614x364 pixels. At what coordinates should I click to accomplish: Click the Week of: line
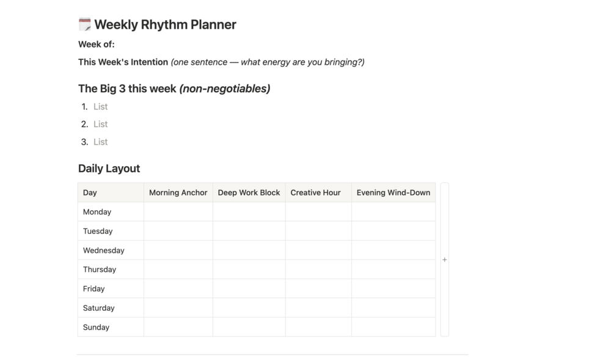[97, 44]
